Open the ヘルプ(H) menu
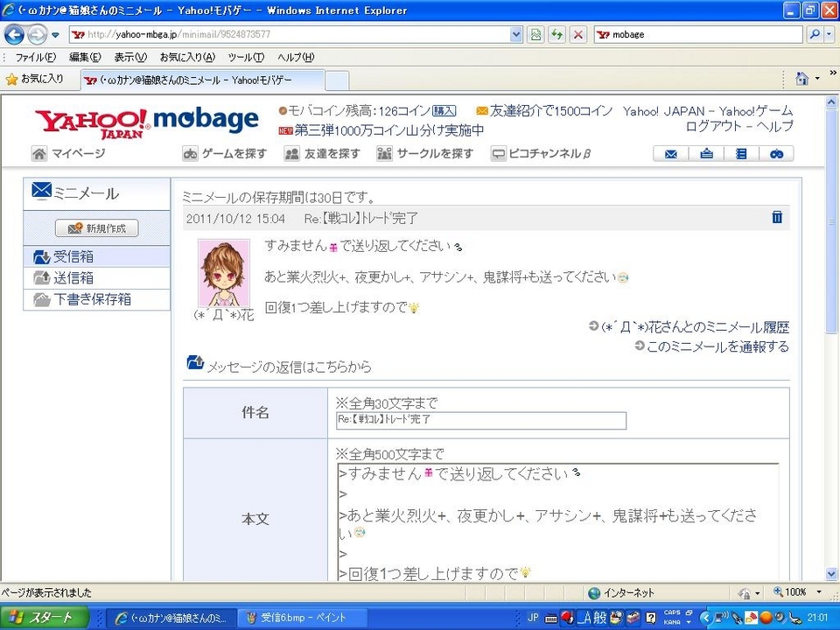Viewport: 840px width, 630px height. tap(296, 58)
